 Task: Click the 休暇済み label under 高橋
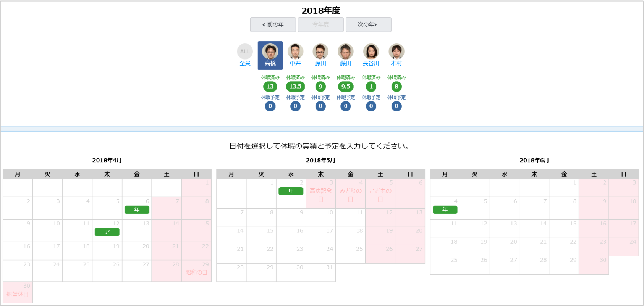270,77
